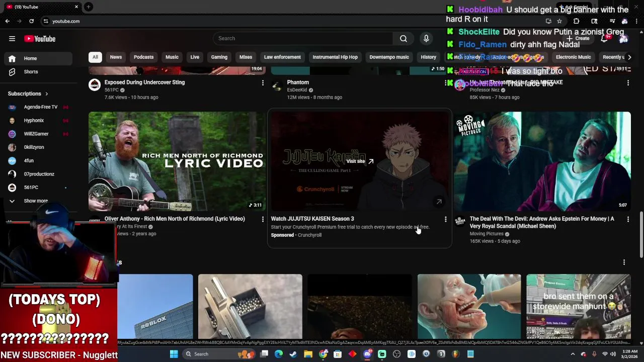
Task: Open Shorts in the sidebar
Action: pos(31,72)
